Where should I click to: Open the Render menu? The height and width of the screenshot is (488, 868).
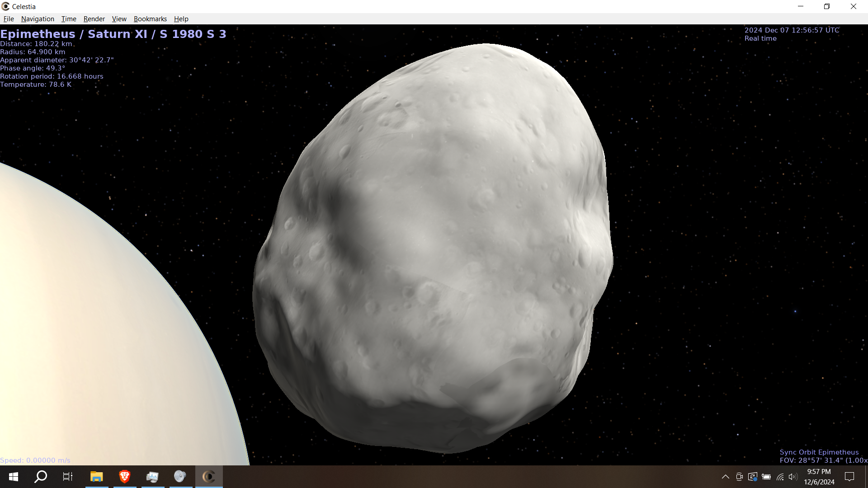(x=94, y=19)
